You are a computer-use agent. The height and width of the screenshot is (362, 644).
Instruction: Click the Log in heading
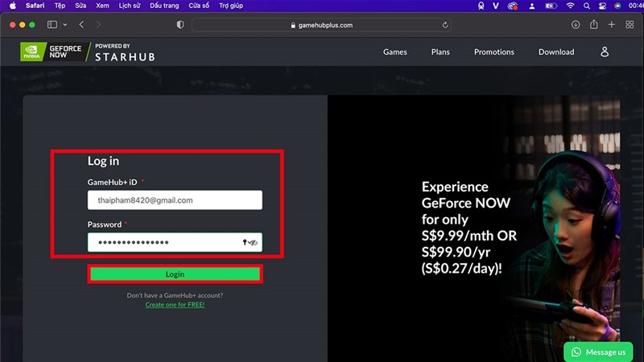[x=103, y=161]
